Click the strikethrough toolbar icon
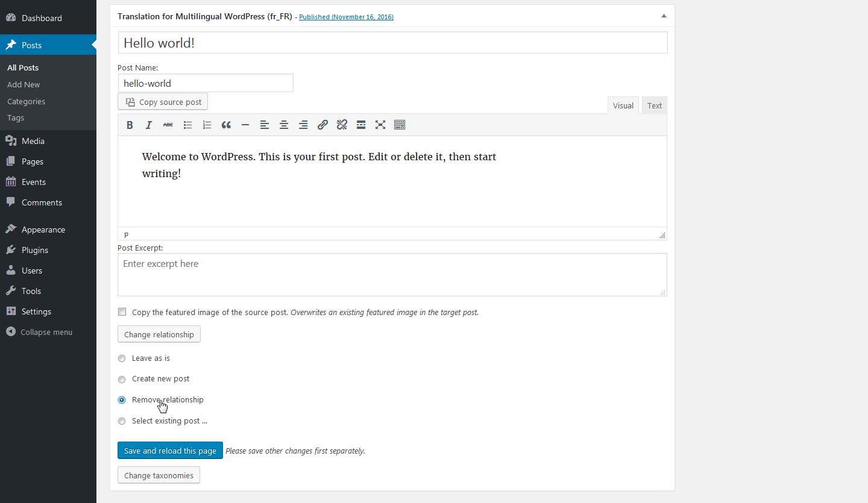 click(x=168, y=125)
